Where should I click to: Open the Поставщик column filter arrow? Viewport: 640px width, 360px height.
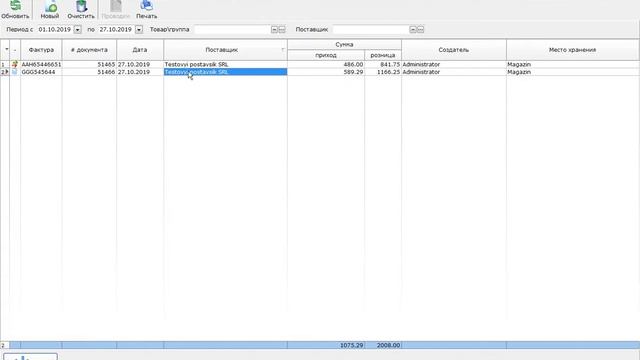coord(283,49)
